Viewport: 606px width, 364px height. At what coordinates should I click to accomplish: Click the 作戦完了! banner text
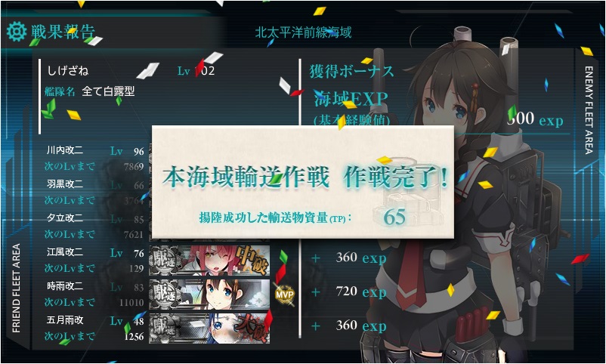point(396,177)
